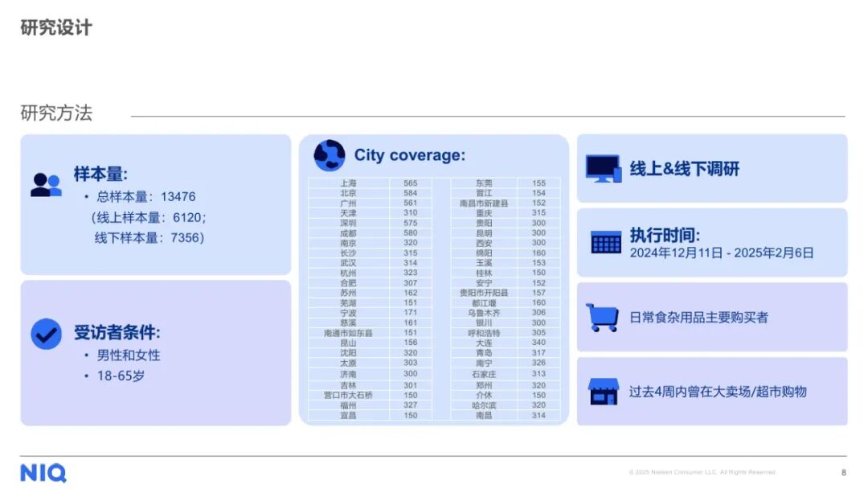868x489 pixels.
Task: Click the monitor icon for online & offline survey
Action: coord(604,168)
